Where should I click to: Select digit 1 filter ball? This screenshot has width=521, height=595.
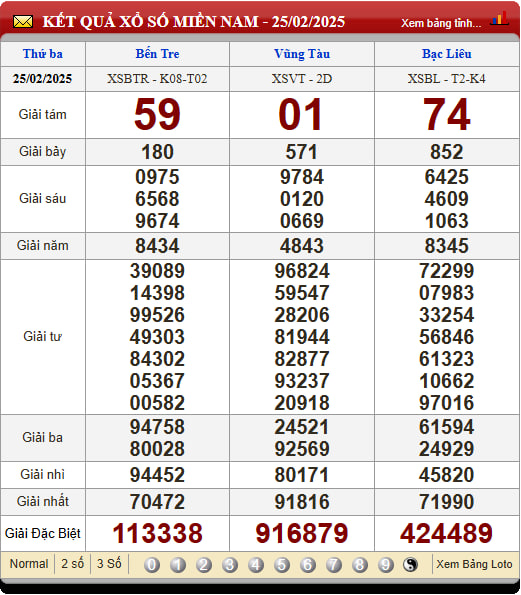[x=178, y=565]
